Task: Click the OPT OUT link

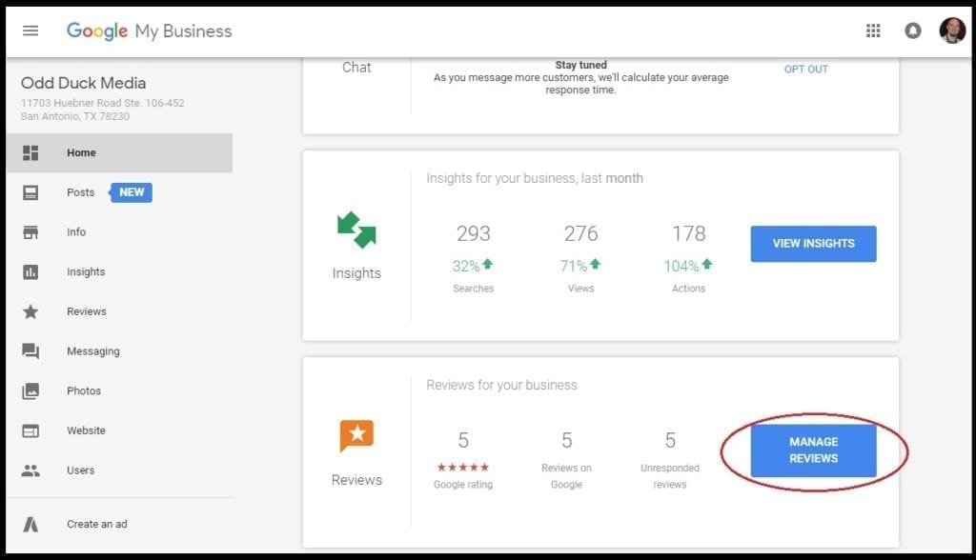Action: click(x=805, y=70)
